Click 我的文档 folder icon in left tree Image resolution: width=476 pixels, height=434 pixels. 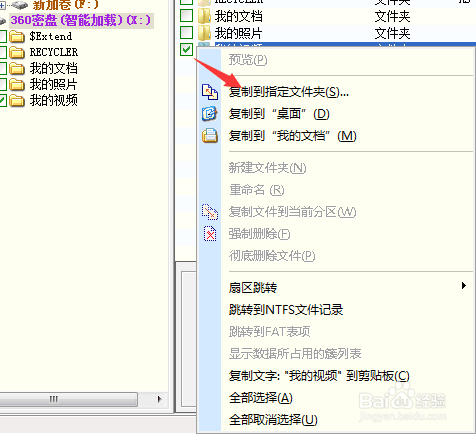coord(17,69)
